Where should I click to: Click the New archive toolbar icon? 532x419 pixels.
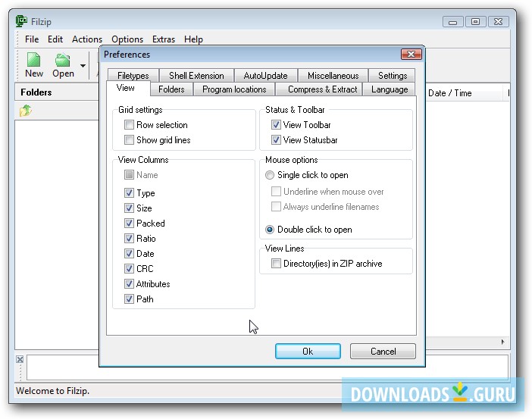tap(34, 64)
